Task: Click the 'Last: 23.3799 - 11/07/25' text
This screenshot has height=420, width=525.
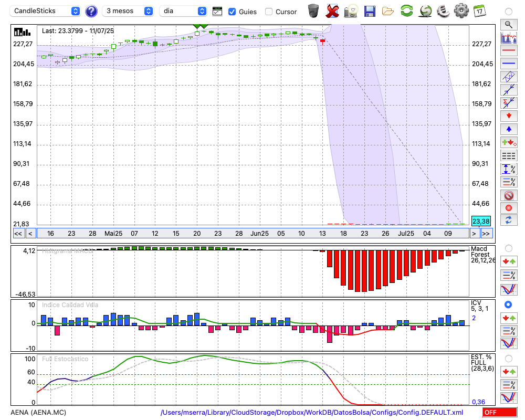Action: pos(78,31)
